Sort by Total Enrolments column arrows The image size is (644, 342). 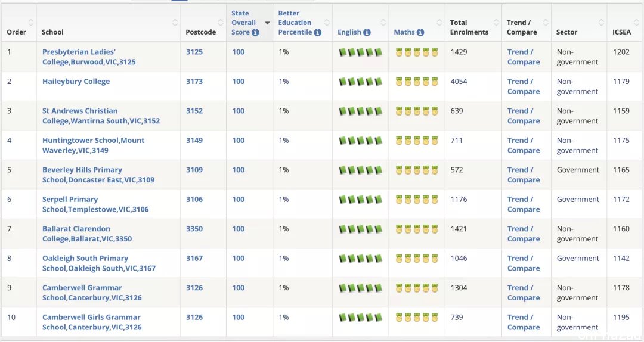[x=496, y=23]
